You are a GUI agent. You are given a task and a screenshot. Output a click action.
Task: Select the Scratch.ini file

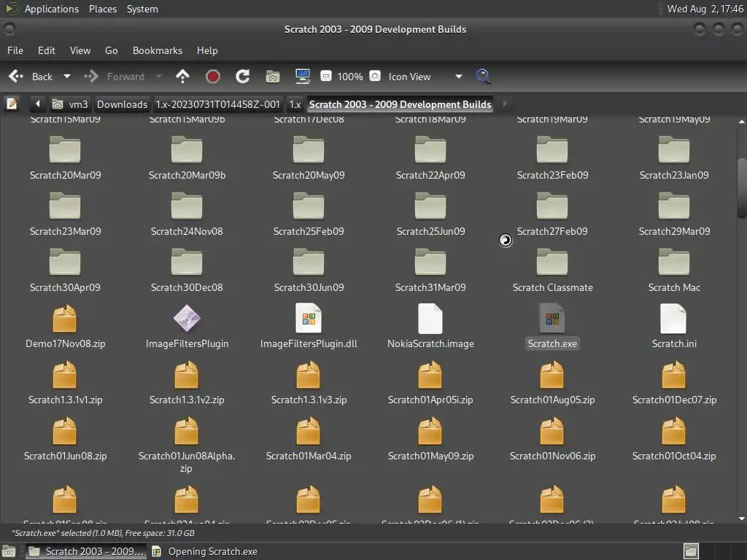[674, 327]
